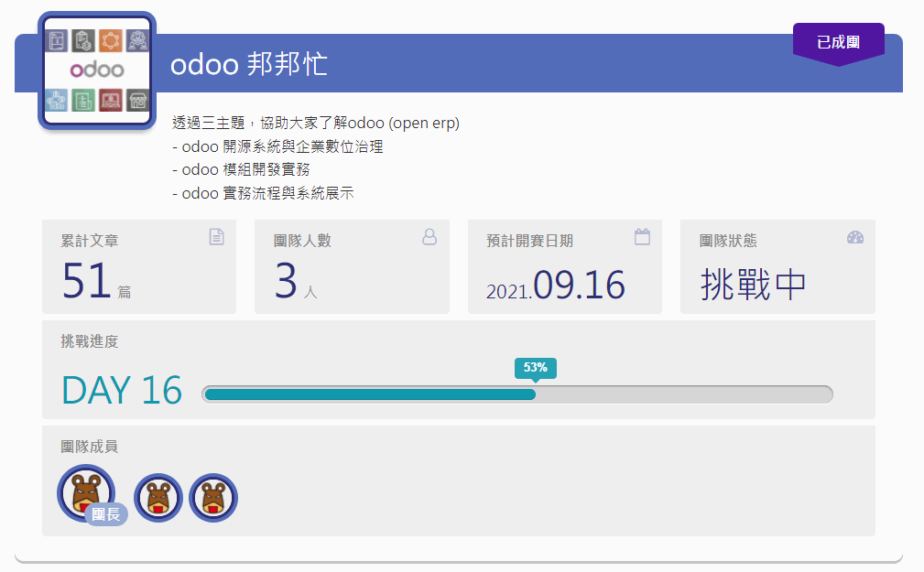The height and width of the screenshot is (572, 924).
Task: Click the robot icon in the team logo
Action: pyautogui.click(x=137, y=40)
